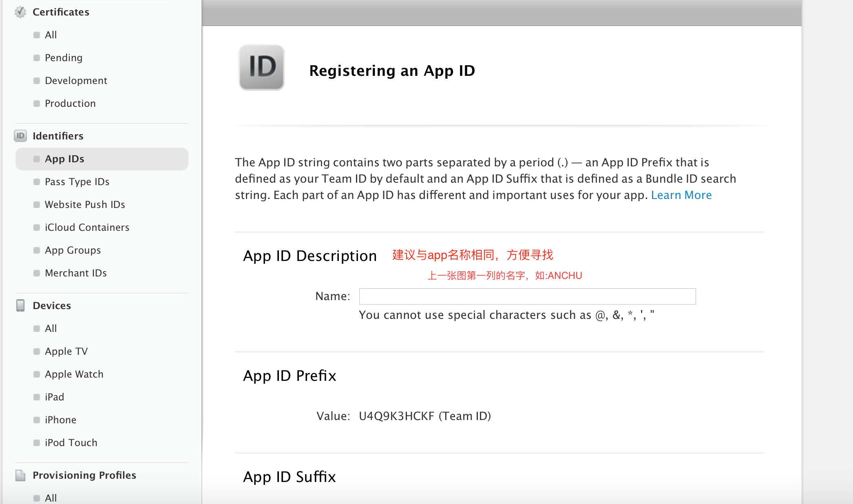853x504 pixels.
Task: Focus the App ID Name field
Action: [x=527, y=296]
